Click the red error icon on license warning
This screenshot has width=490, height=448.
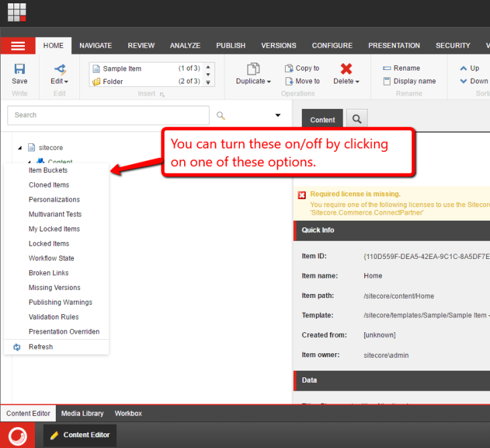click(x=302, y=195)
